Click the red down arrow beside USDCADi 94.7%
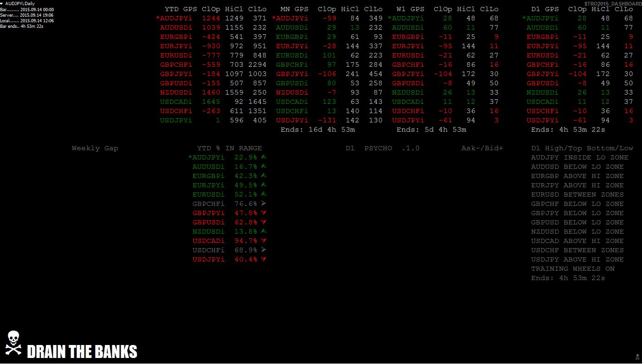 pyautogui.click(x=263, y=241)
